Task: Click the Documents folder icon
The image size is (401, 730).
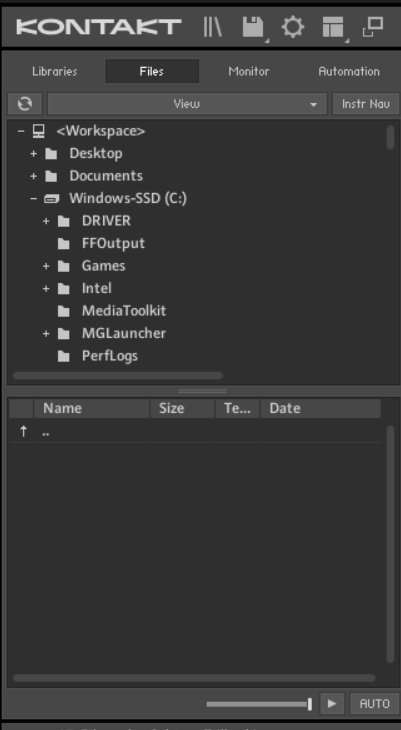Action: click(x=51, y=176)
